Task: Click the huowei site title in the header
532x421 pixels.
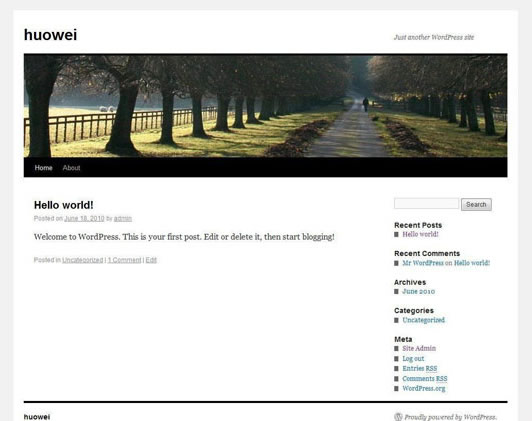Action: [51, 35]
